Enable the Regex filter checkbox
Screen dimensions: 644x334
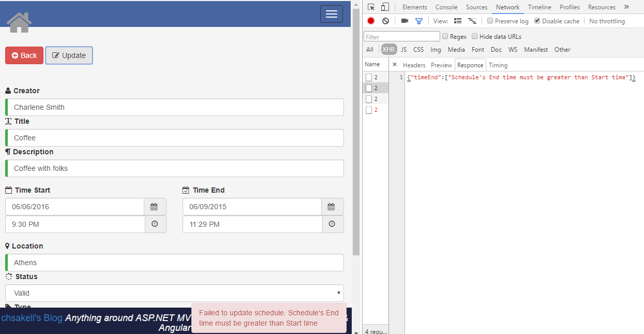445,36
